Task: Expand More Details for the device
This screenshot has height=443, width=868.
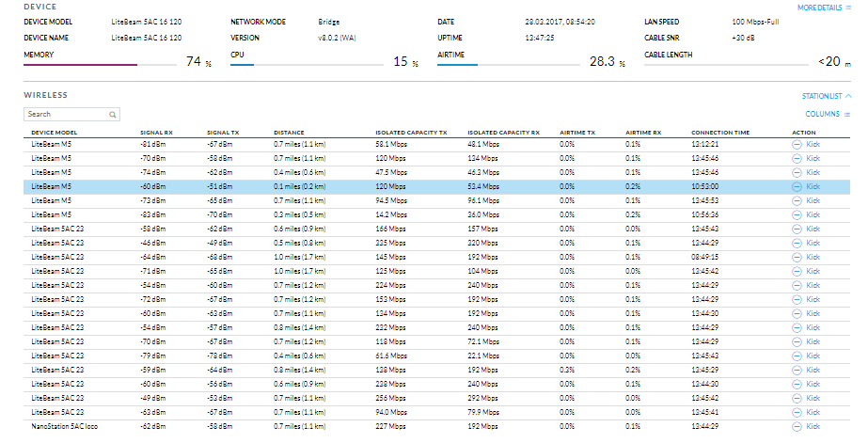Action: (824, 8)
